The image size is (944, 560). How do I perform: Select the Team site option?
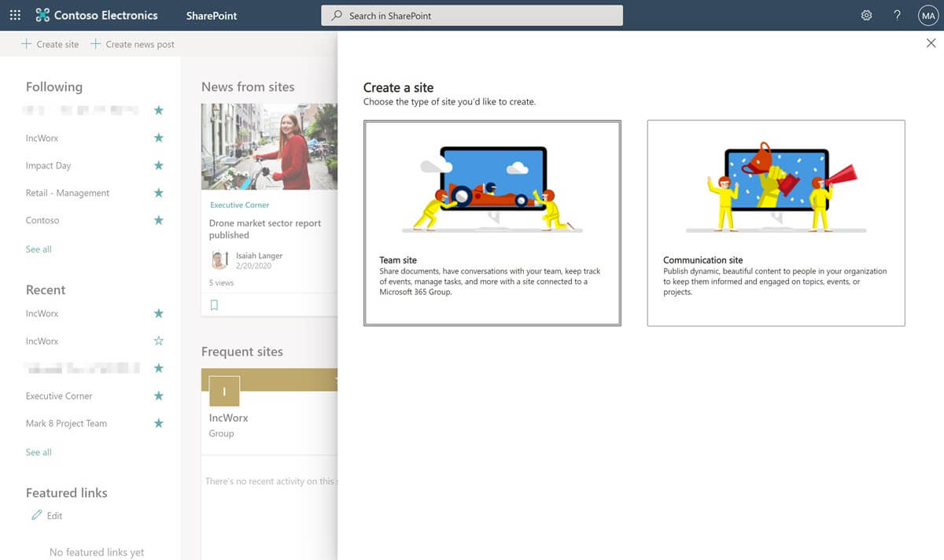tap(492, 223)
